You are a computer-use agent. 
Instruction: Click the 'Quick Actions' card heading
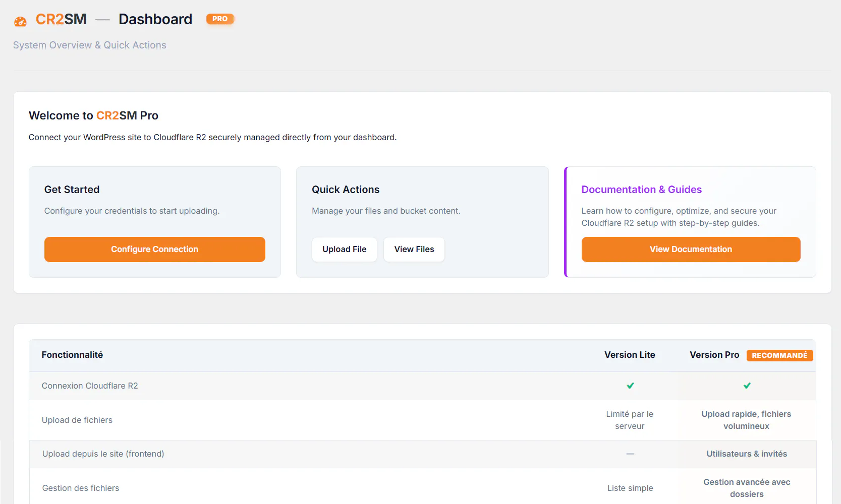[346, 190]
